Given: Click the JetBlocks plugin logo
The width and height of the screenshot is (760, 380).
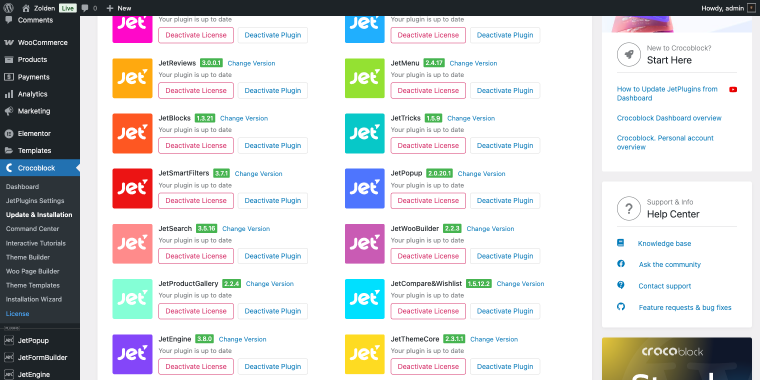Looking at the screenshot, I should [132, 133].
